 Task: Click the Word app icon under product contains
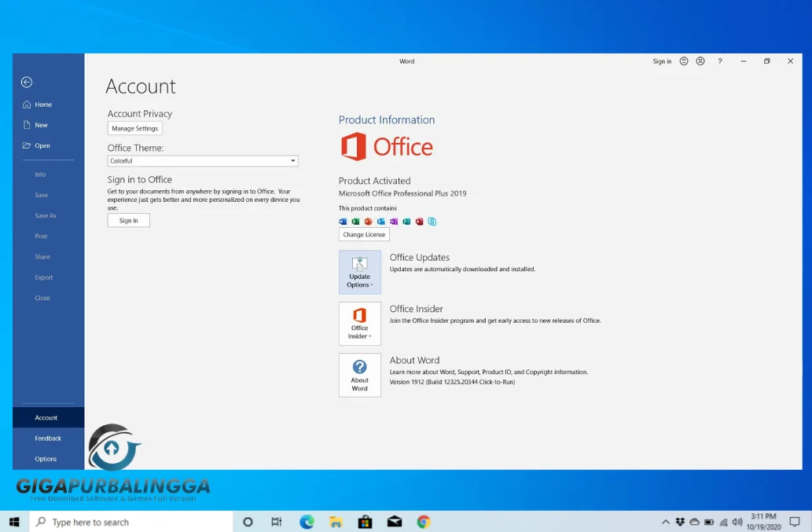point(343,222)
